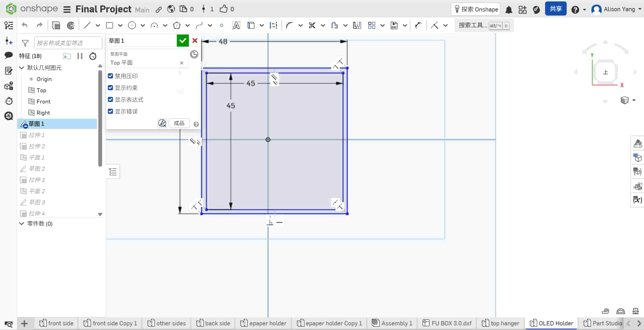Select the Point sketch tool
This screenshot has height=330, width=644.
(x=222, y=25)
